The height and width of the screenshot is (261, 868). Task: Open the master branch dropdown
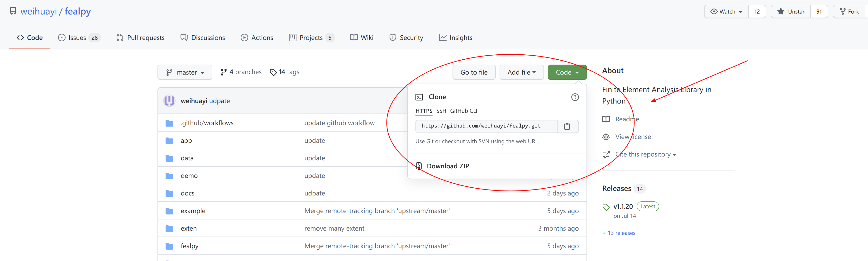185,72
